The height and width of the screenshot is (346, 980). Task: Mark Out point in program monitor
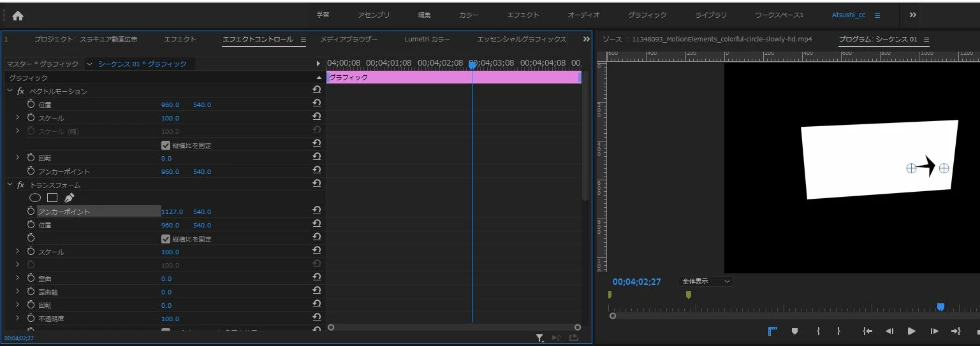coord(838,331)
